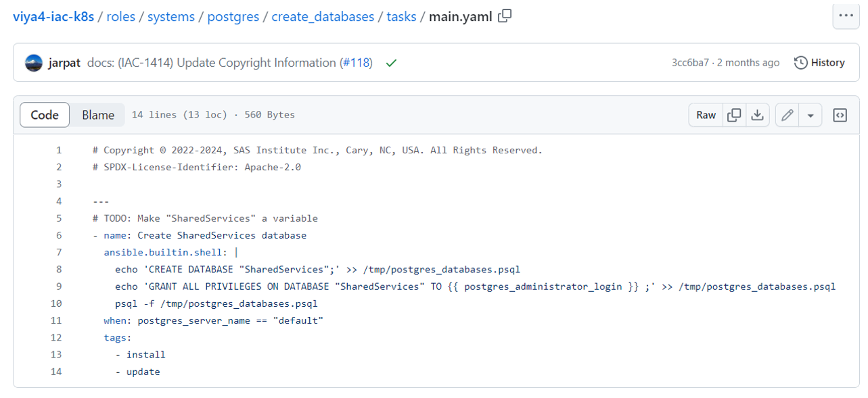Copy file path using breadcrumb copy icon
The image size is (868, 398).
coord(505,16)
